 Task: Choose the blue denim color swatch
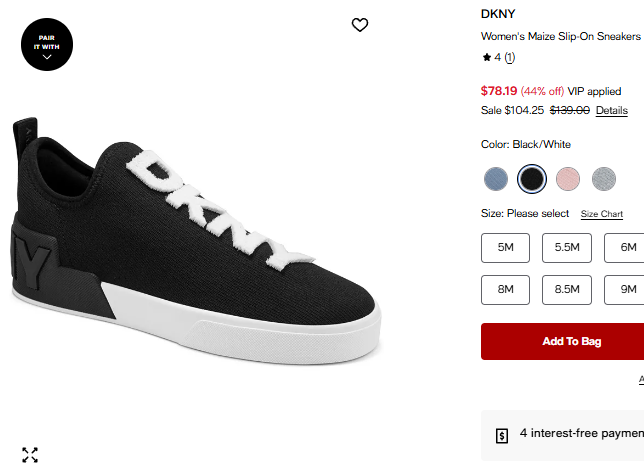(x=496, y=179)
